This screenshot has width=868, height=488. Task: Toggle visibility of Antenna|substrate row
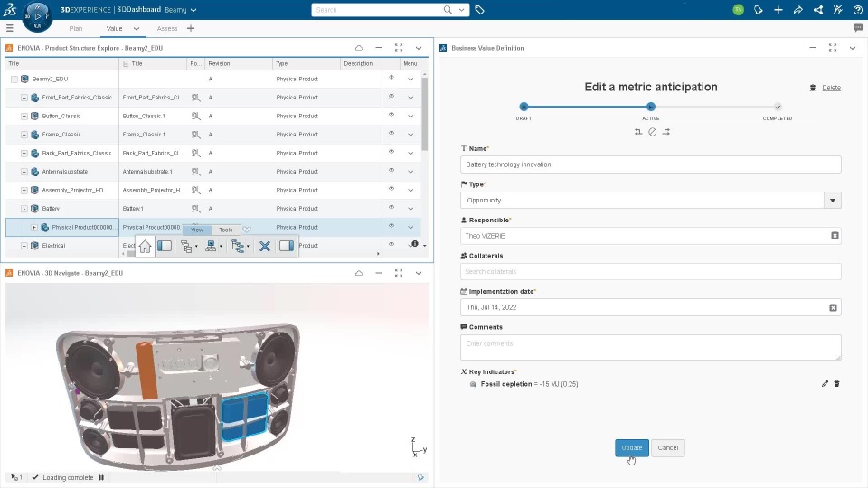click(x=392, y=171)
